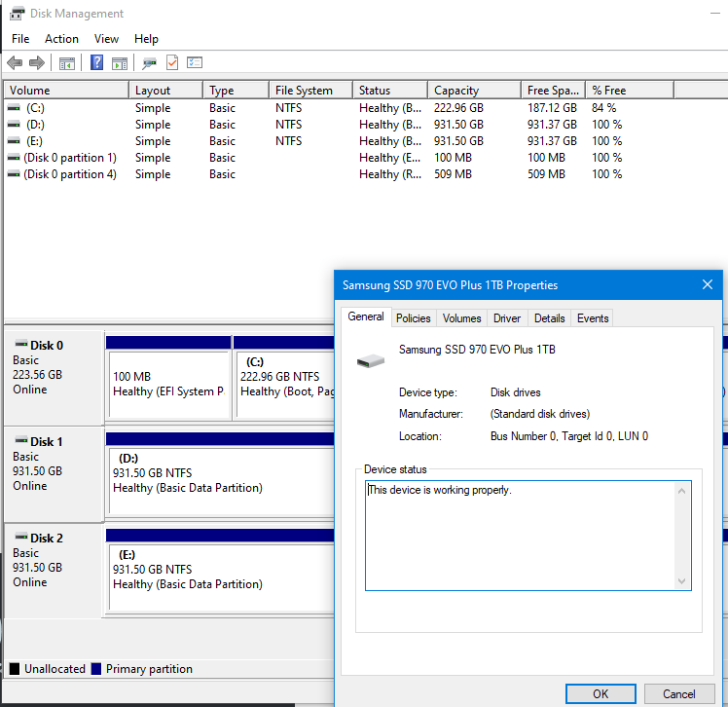Sort by the Layout column header
This screenshot has width=728, height=707.
pos(165,91)
